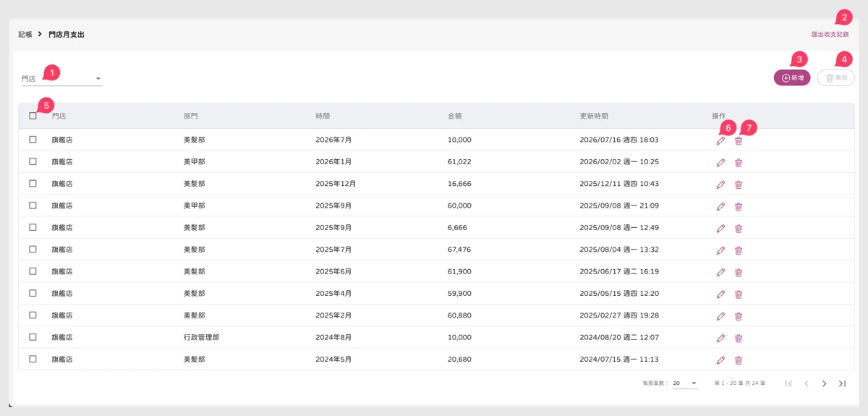Edit the 2026年7月 美髮部 record
The height and width of the screenshot is (416, 868).
720,141
